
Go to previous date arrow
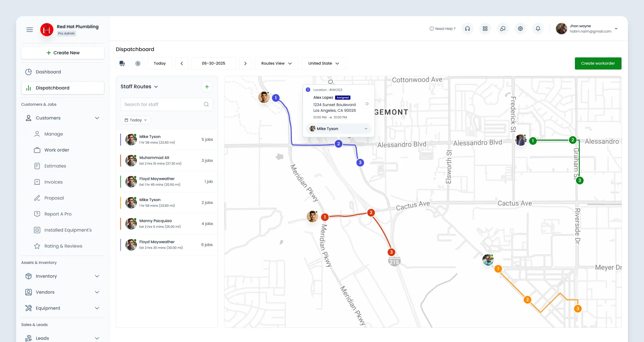pos(182,63)
